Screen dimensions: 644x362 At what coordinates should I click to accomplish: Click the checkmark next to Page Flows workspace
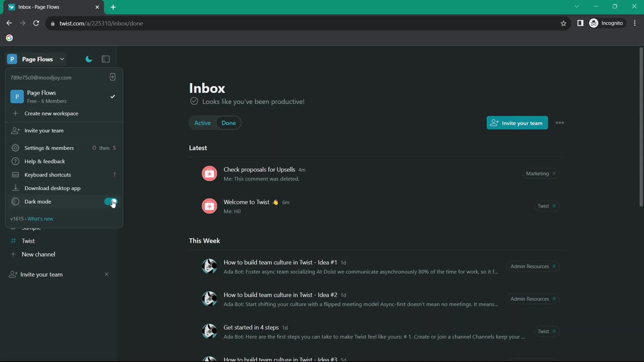113,96
